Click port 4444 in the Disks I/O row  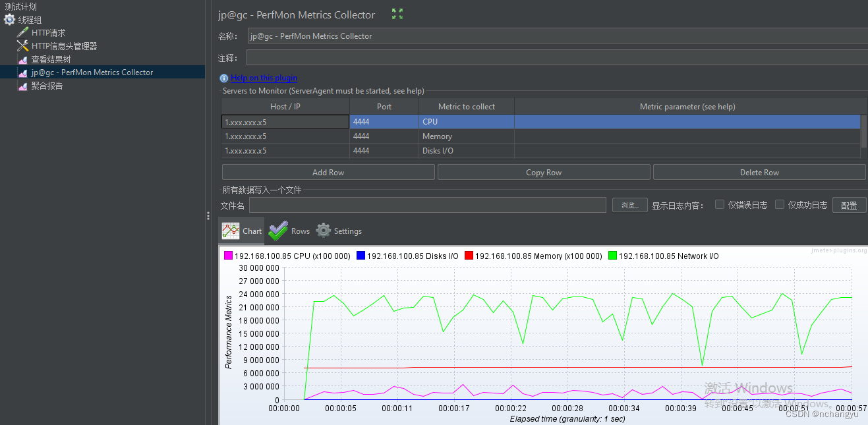(x=384, y=151)
